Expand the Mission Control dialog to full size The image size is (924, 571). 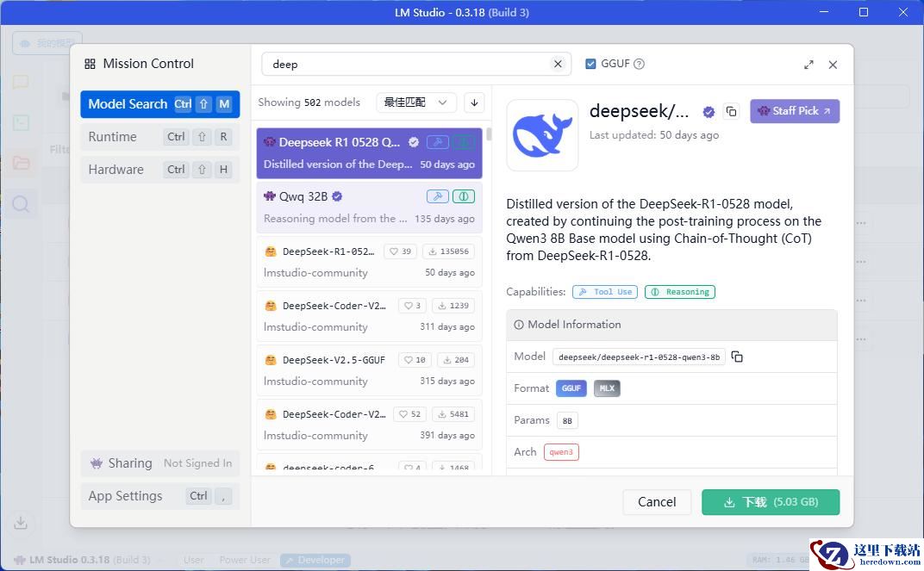(808, 65)
